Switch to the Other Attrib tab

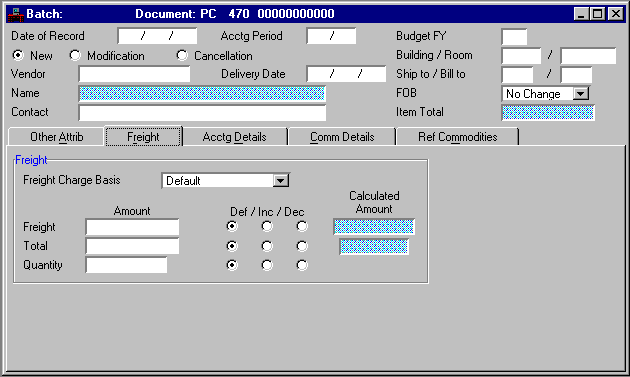pyautogui.click(x=57, y=137)
